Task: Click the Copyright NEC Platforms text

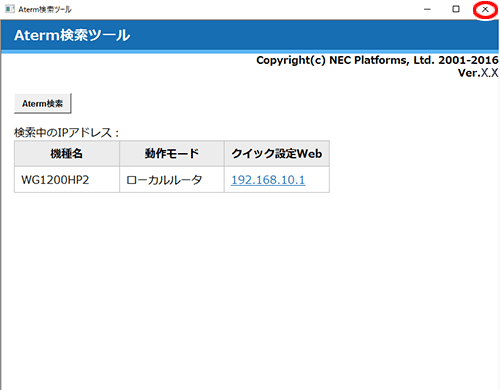Action: (x=377, y=60)
